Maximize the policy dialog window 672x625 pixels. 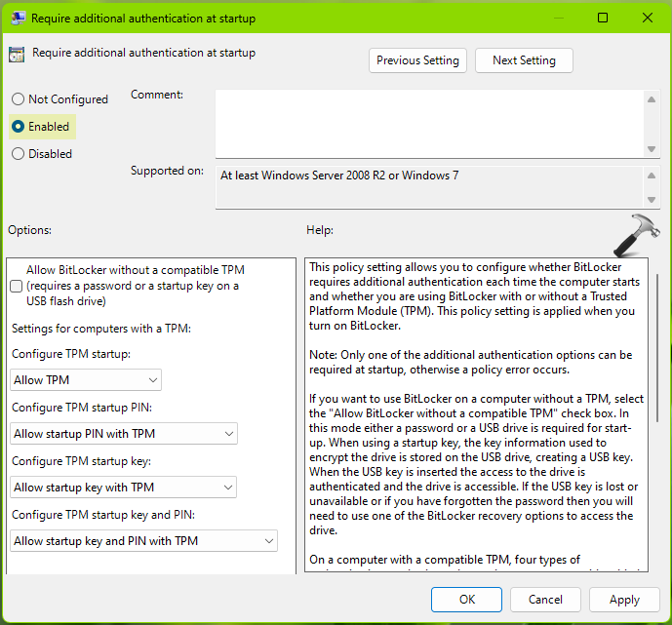coord(603,18)
